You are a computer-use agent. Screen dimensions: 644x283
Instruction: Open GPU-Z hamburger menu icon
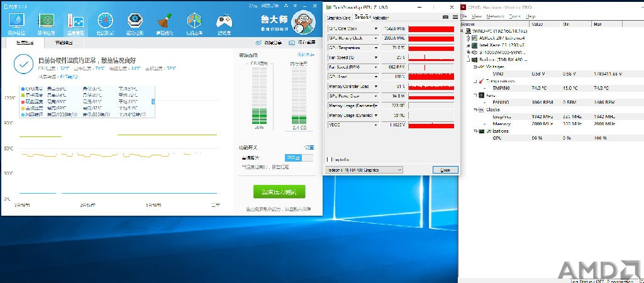point(455,17)
